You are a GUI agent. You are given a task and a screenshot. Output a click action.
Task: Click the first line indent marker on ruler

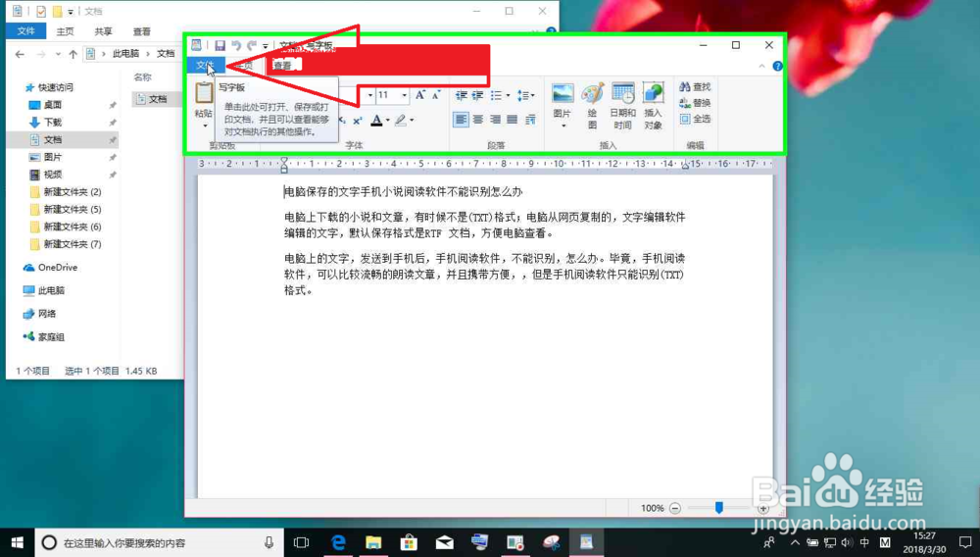[x=284, y=161]
